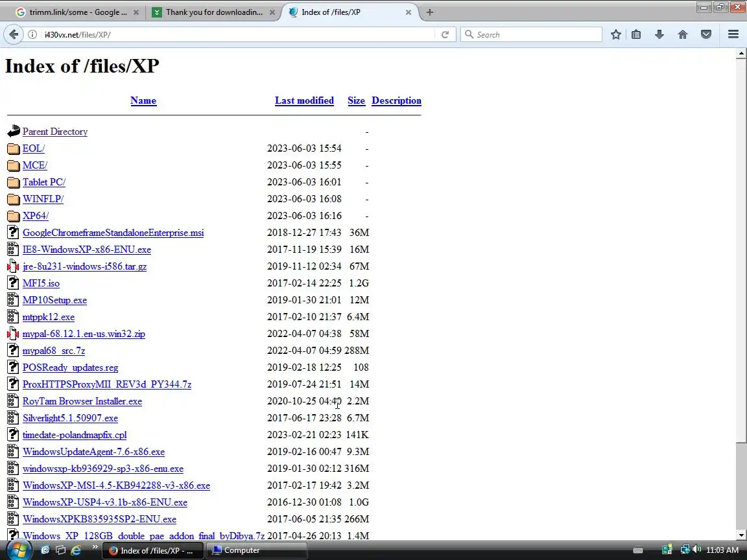Download WindowsUpdateAgent-7.6-x86.exe
The width and height of the screenshot is (747, 560).
tap(94, 452)
